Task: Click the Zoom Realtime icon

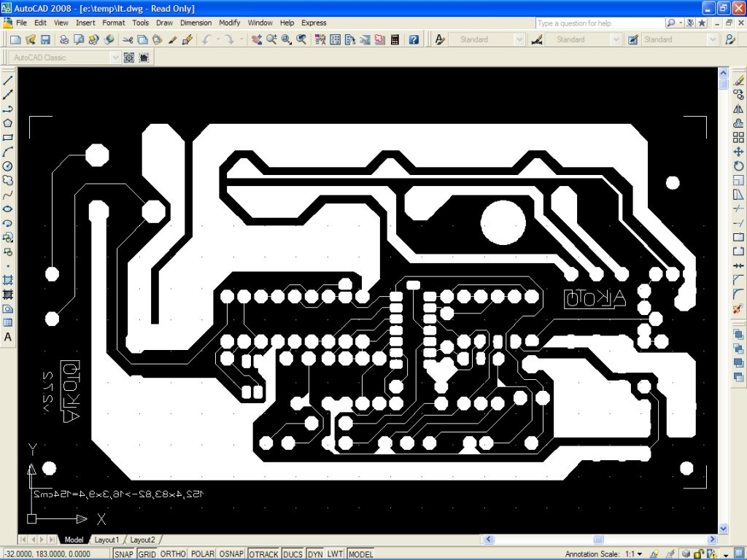Action: point(271,39)
